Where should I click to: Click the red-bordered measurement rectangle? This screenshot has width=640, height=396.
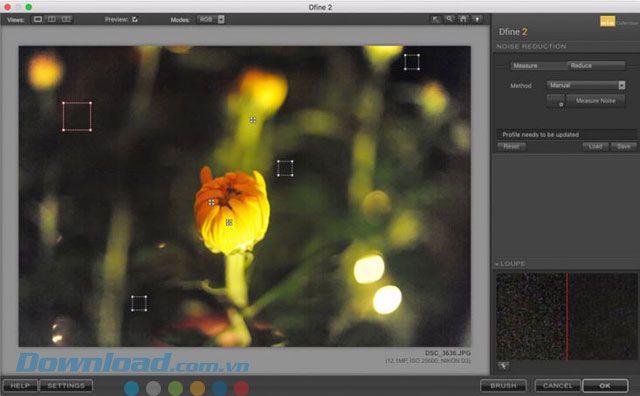pyautogui.click(x=77, y=116)
